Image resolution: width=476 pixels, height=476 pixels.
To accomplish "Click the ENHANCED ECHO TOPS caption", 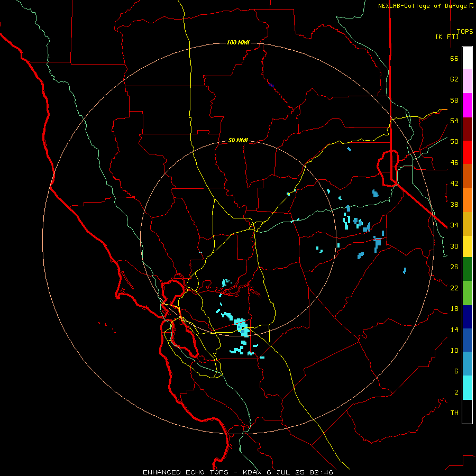I will [186, 472].
